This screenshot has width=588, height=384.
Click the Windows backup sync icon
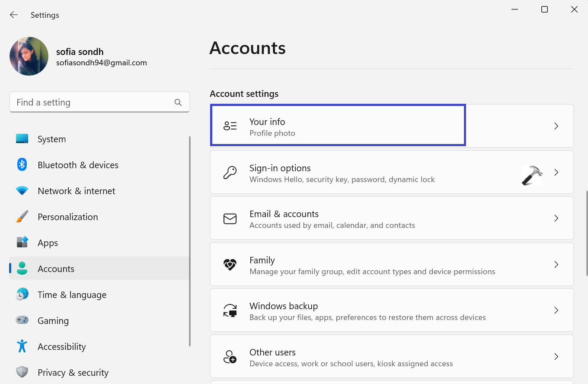pos(230,310)
